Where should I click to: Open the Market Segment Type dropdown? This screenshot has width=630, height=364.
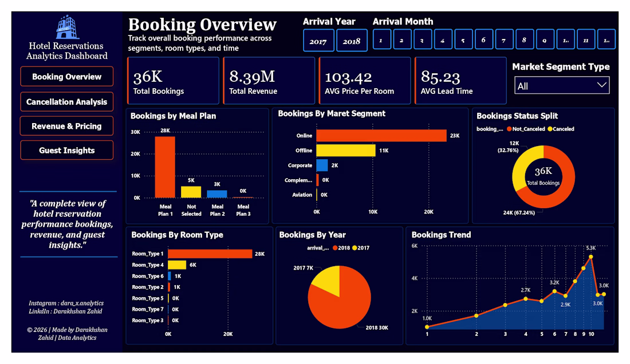point(562,85)
